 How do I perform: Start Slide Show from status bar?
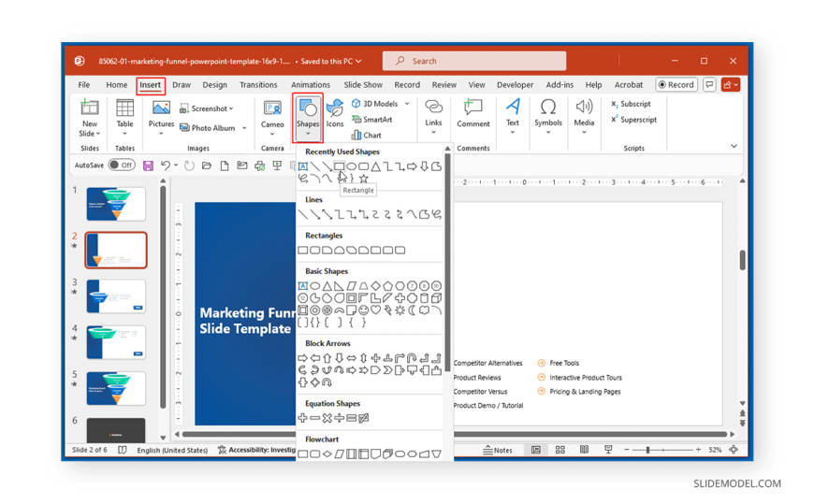click(x=608, y=450)
